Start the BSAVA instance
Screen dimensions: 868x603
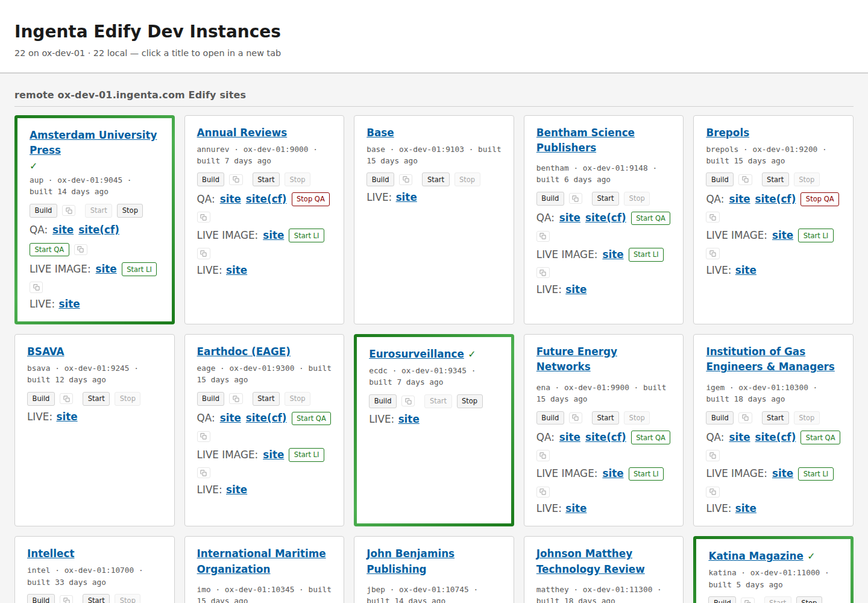tap(96, 399)
